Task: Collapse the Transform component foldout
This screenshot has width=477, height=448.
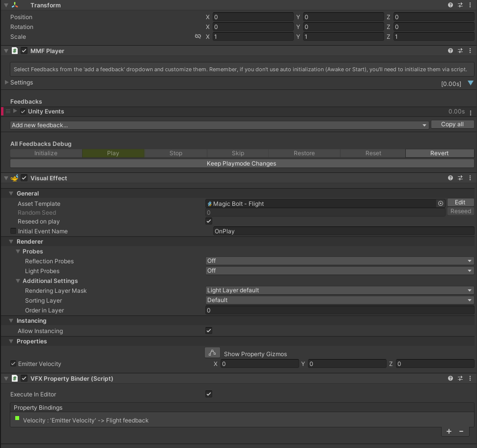Action: (x=6, y=5)
